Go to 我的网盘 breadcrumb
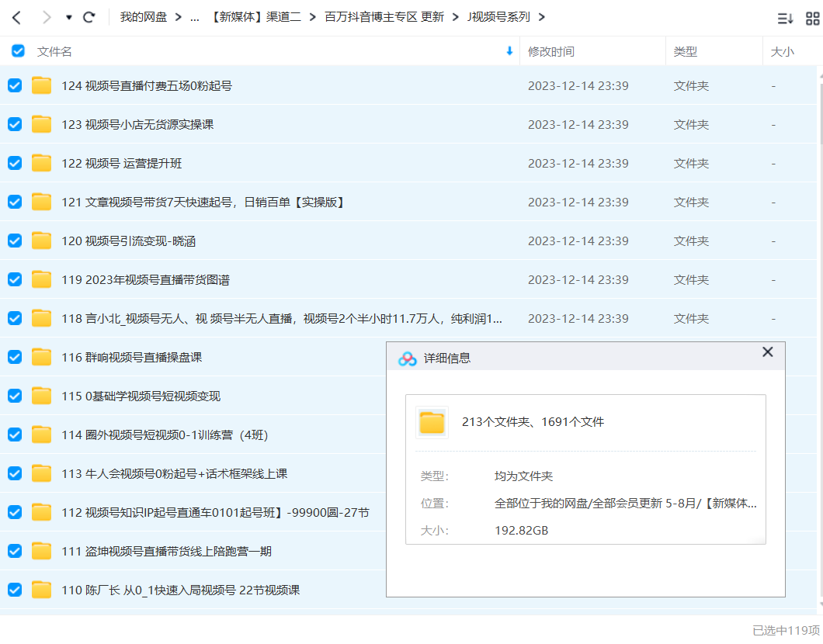The height and width of the screenshot is (644, 823). 143,17
